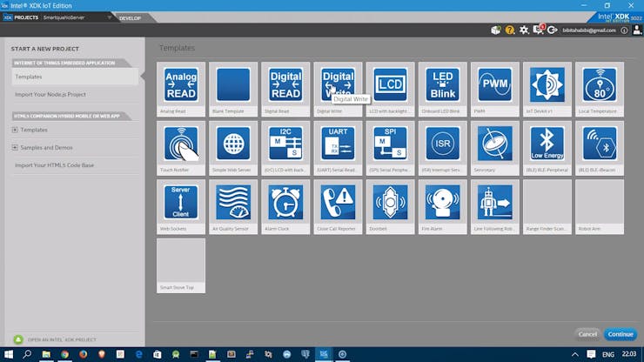
Task: Choose the Digital Read template
Action: 285,89
